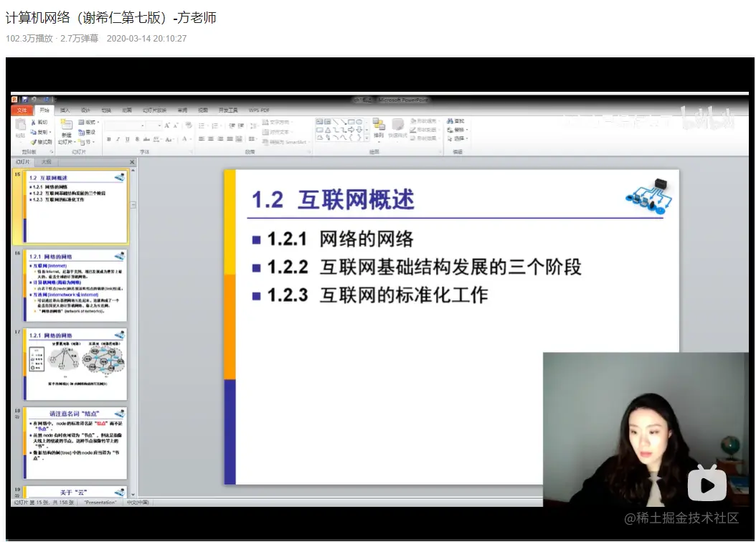Click the Font Color (A) swatch button

(x=184, y=139)
